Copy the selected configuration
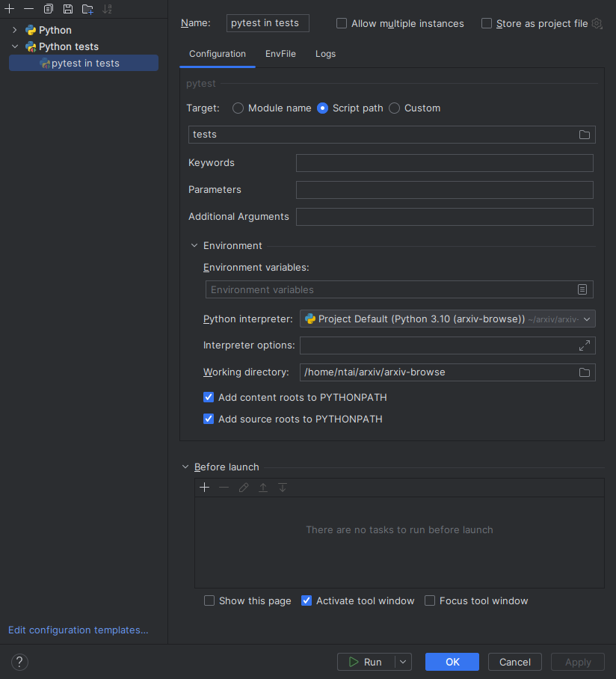This screenshot has width=616, height=679. coord(49,9)
